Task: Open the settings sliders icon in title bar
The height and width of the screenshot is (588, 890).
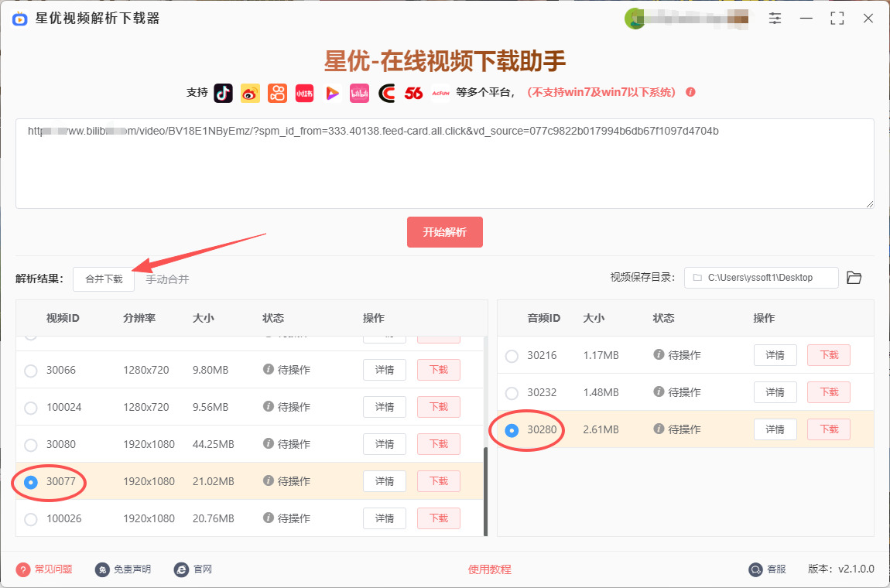Action: tap(775, 18)
